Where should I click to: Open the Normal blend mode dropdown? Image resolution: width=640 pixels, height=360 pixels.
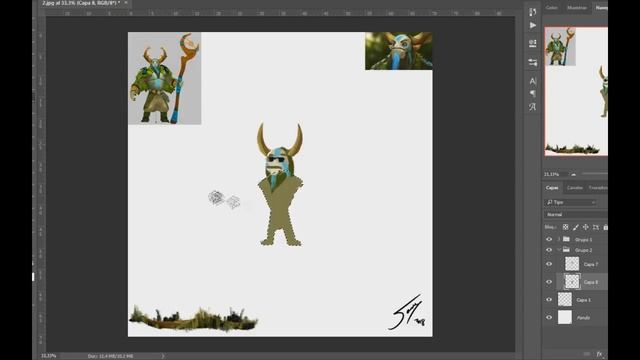coord(576,214)
